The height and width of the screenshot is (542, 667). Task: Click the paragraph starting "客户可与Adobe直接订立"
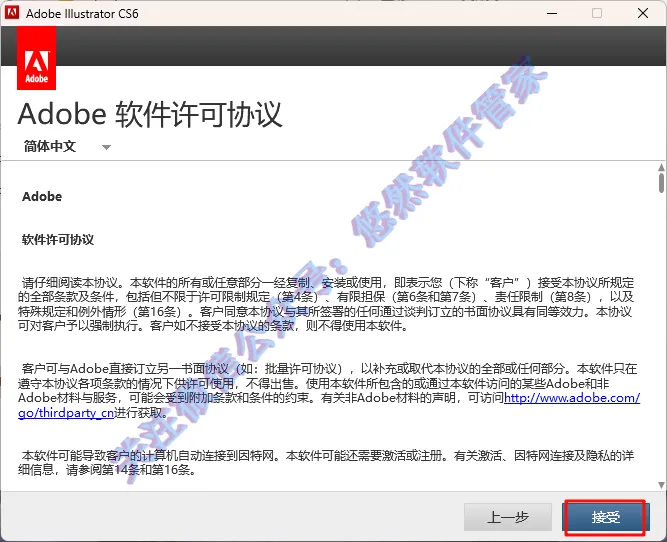(329, 391)
